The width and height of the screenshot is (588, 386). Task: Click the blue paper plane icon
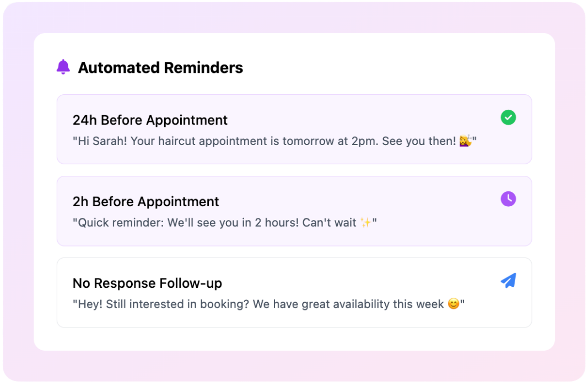(x=508, y=281)
